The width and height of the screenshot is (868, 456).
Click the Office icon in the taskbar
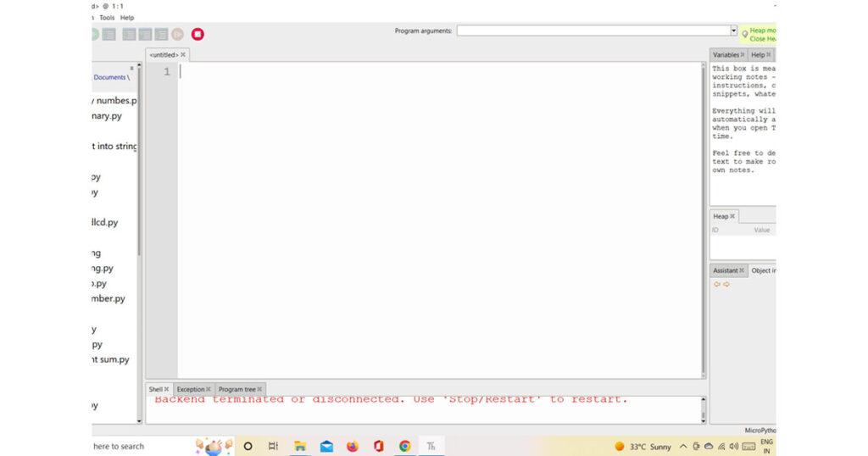(379, 446)
